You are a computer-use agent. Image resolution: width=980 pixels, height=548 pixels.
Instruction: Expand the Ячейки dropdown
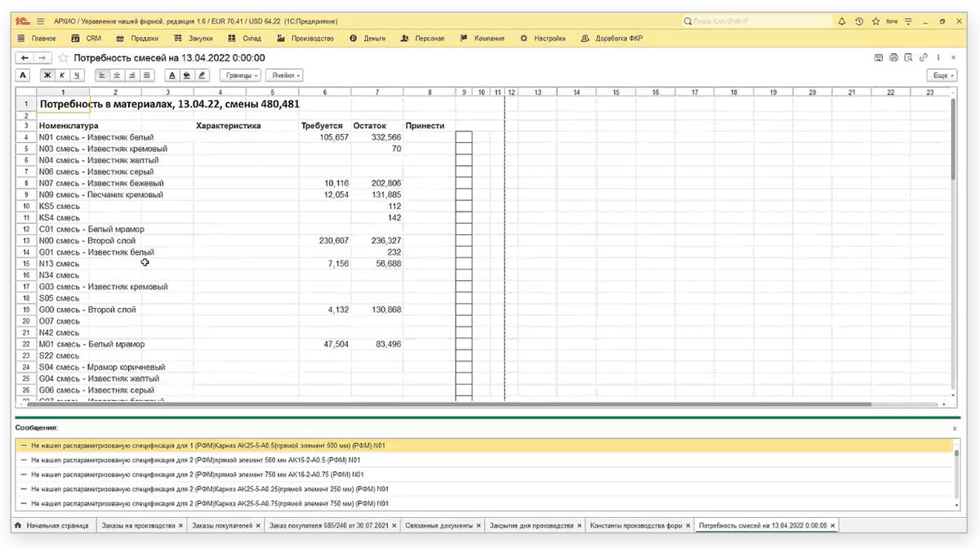point(284,75)
